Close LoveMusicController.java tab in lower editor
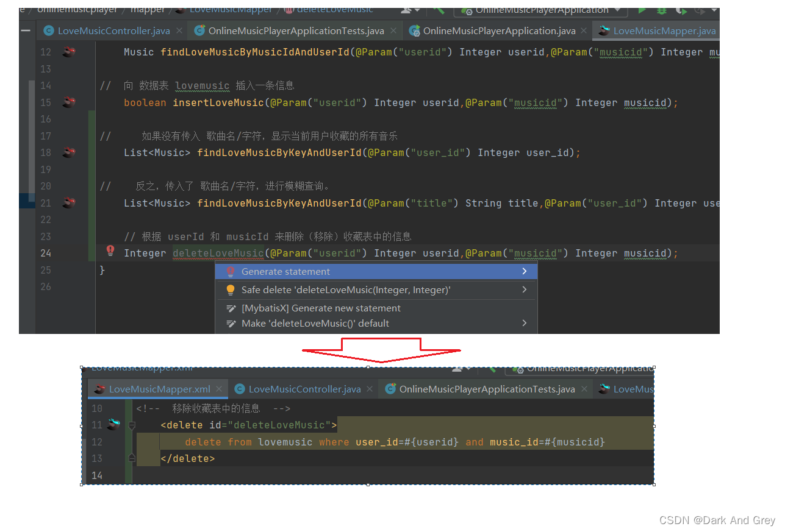 click(370, 389)
